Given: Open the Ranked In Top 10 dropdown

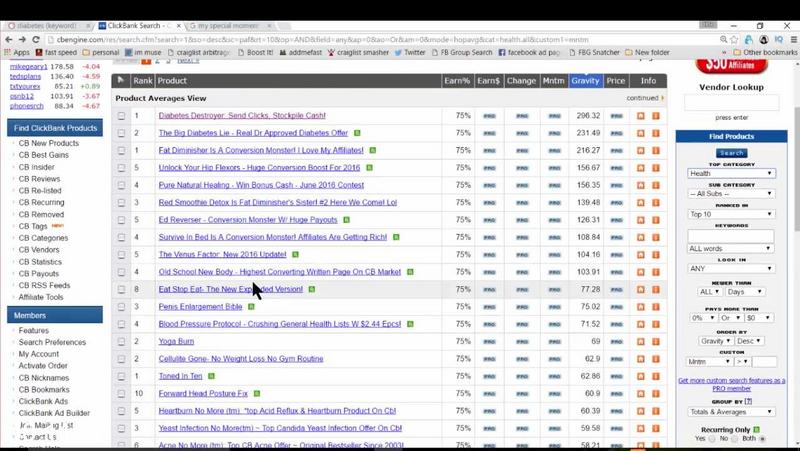Looking at the screenshot, I should coord(731,214).
